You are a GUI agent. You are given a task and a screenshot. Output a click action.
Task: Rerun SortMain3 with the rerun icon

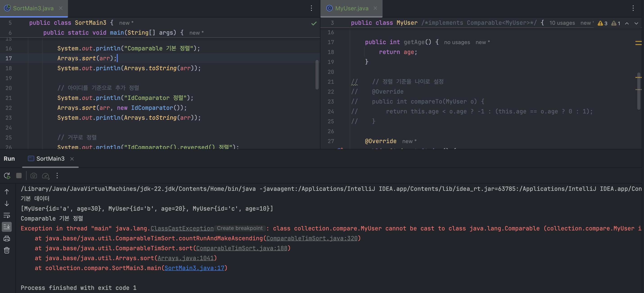(7, 176)
